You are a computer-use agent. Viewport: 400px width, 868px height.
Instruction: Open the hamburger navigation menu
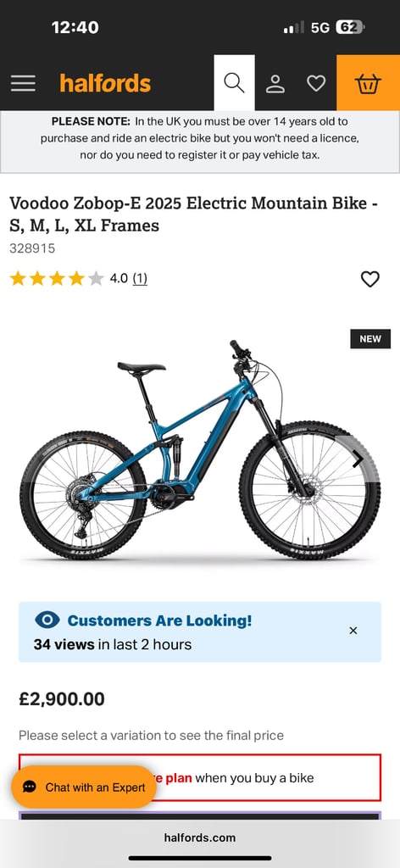[23, 83]
